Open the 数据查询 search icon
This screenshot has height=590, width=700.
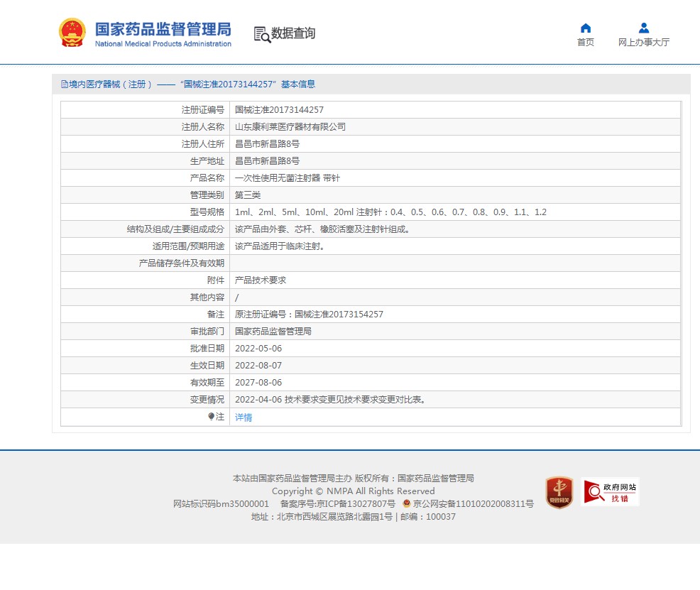coord(262,34)
